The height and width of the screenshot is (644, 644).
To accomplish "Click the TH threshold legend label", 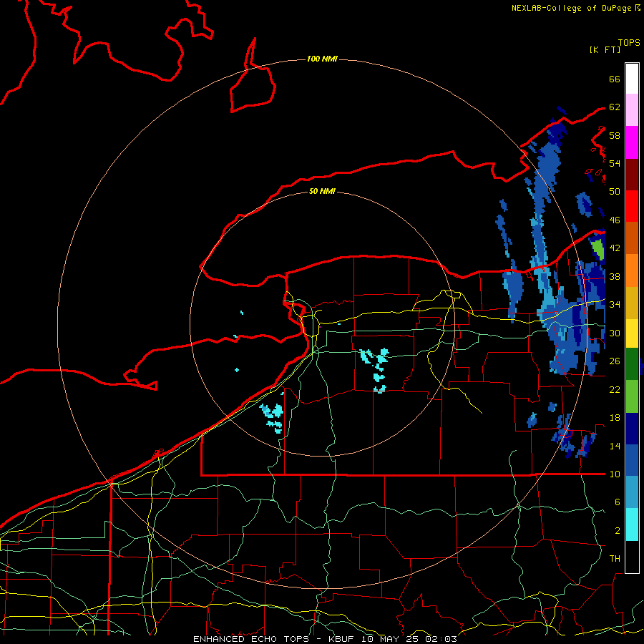I will click(x=615, y=558).
